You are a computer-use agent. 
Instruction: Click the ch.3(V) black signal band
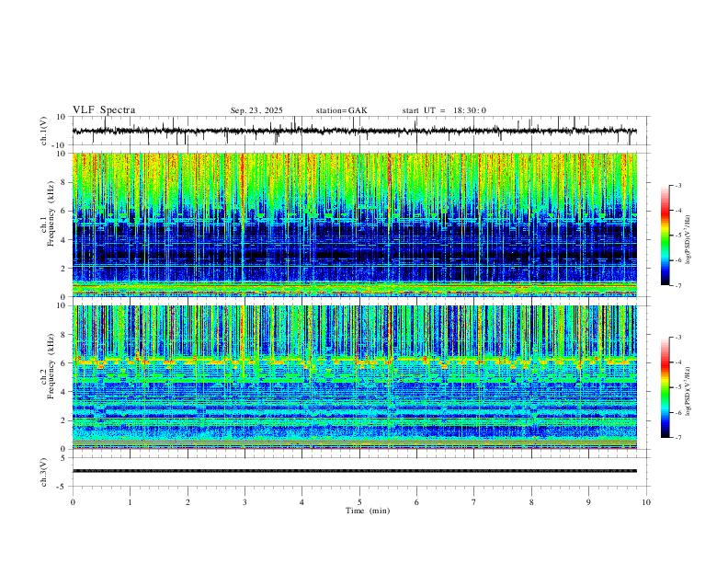pyautogui.click(x=355, y=471)
